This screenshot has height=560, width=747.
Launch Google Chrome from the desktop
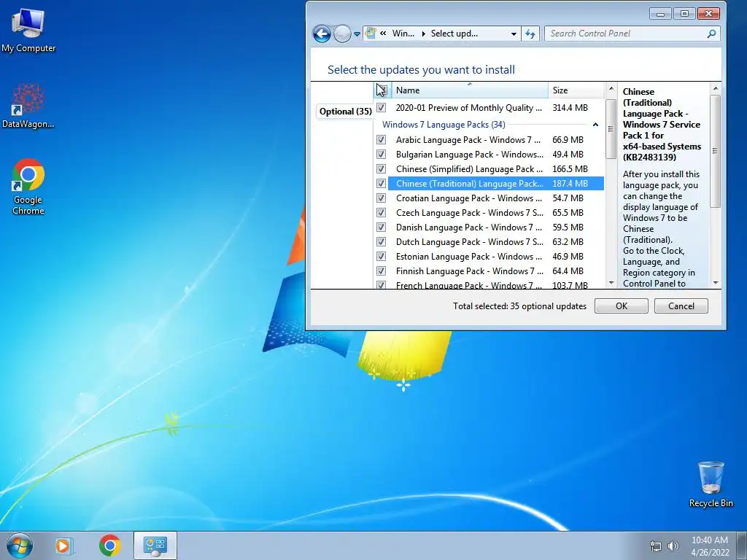[28, 187]
